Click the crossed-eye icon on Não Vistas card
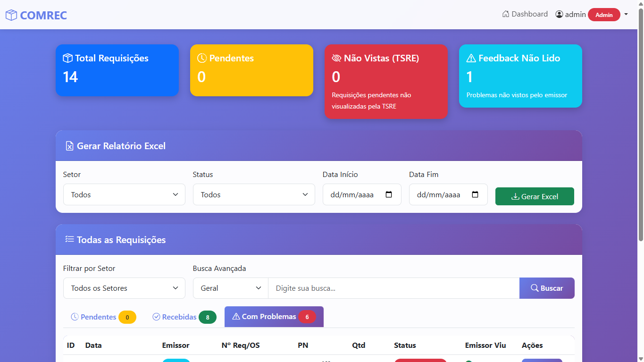 (x=336, y=58)
